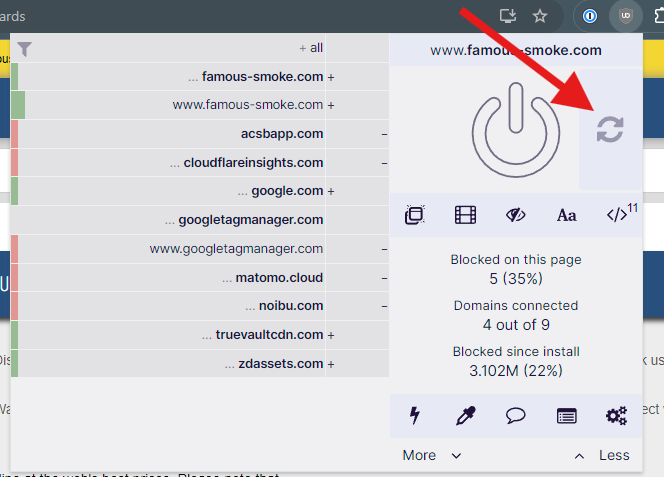Click the filter funnel icon

pos(25,49)
